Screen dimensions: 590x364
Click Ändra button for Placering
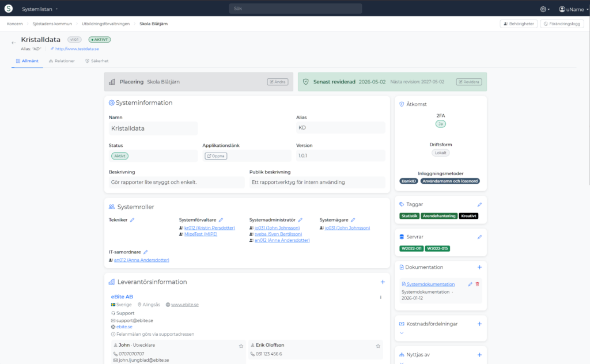[278, 82]
